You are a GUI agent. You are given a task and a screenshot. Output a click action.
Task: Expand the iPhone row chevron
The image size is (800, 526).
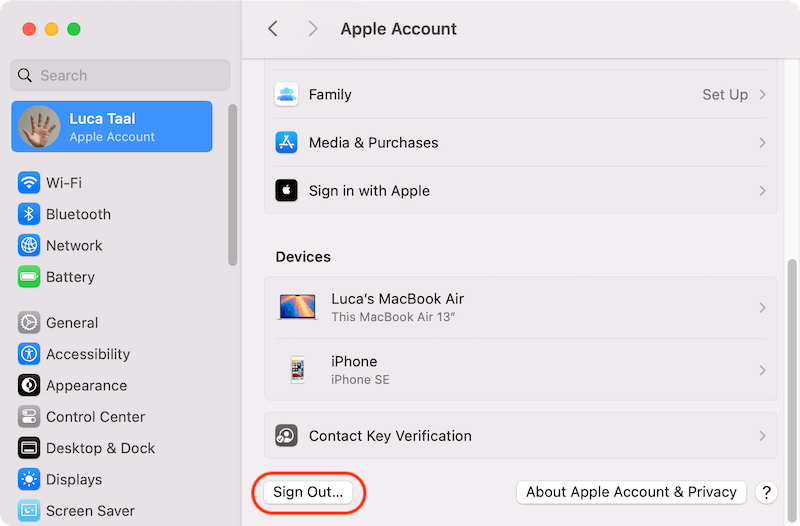coord(762,370)
